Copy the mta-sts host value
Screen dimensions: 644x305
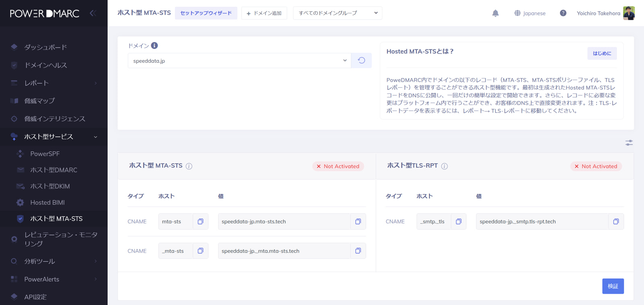200,221
